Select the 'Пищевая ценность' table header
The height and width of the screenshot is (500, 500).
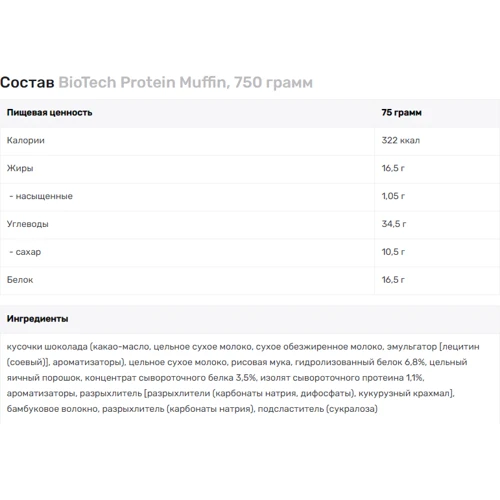[49, 113]
